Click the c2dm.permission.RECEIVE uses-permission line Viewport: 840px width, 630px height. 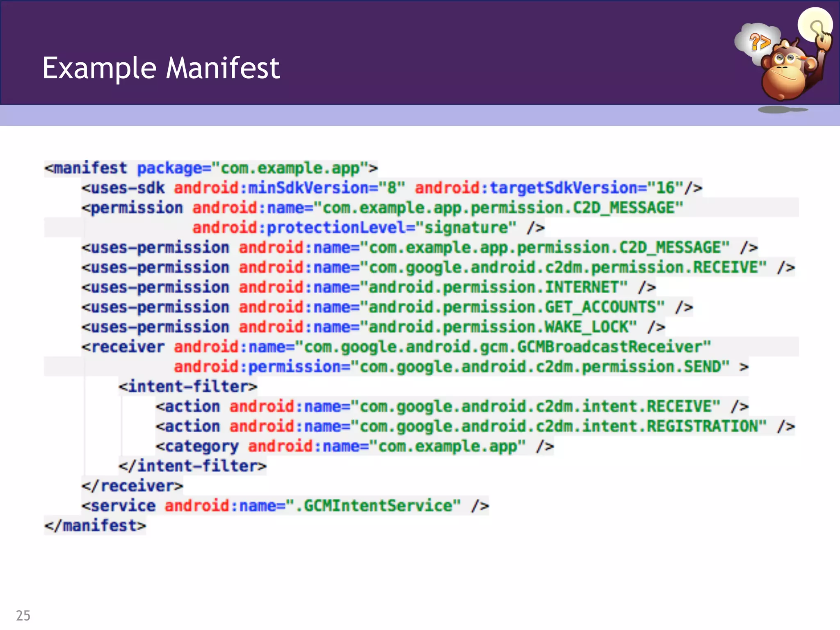[x=438, y=267]
